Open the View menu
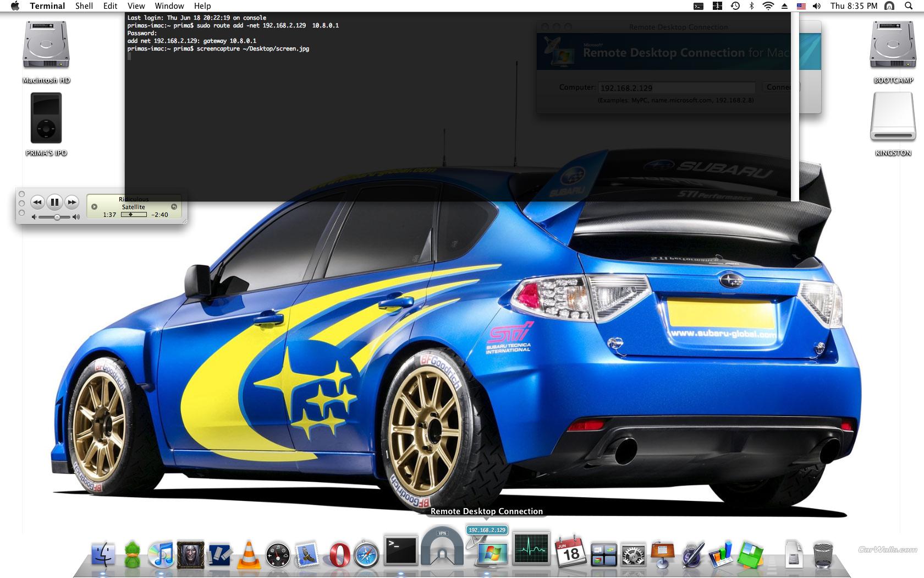Image resolution: width=924 pixels, height=578 pixels. 136,6
